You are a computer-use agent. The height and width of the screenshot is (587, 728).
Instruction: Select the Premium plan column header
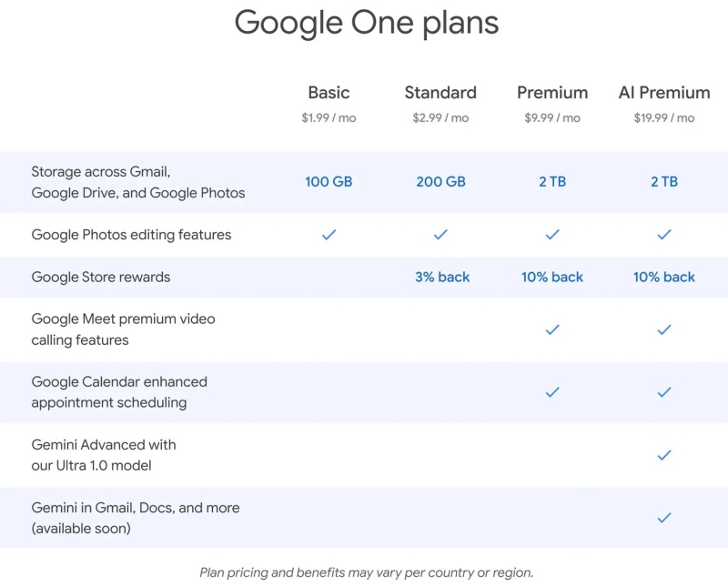(x=552, y=93)
